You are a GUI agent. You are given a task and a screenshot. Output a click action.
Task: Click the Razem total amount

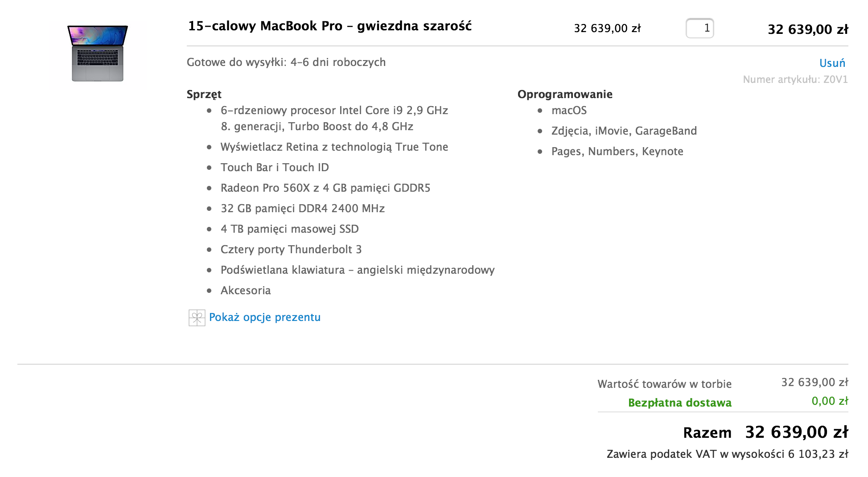(x=797, y=432)
